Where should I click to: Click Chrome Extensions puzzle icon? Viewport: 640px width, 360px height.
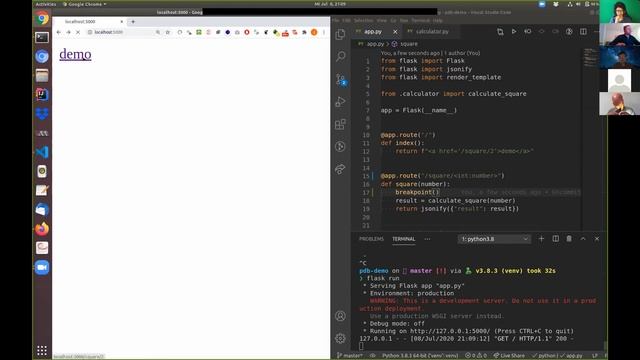coord(304,32)
